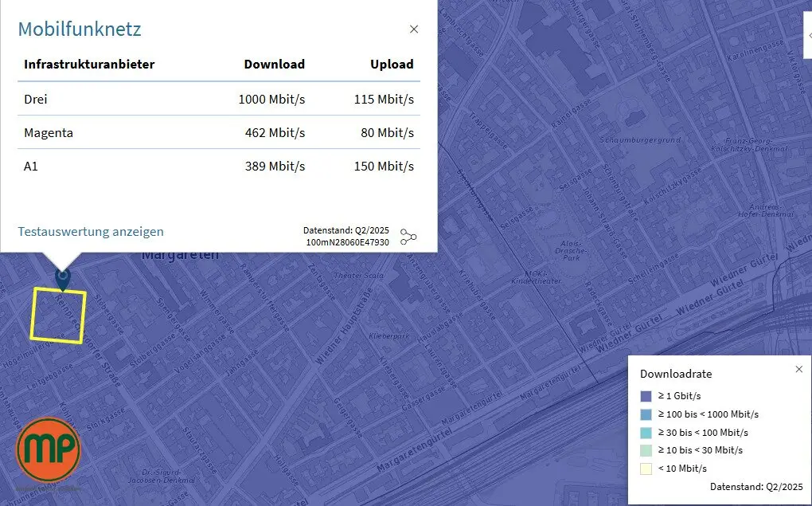
Task: Click the Schaumburgergrund map label
Action: pos(640,140)
